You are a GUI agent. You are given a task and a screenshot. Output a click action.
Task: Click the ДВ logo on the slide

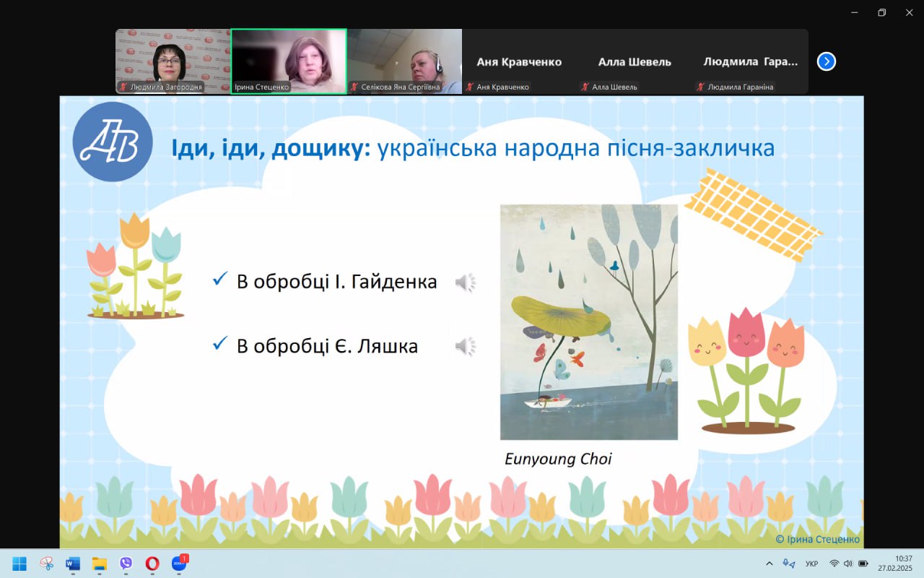point(113,142)
